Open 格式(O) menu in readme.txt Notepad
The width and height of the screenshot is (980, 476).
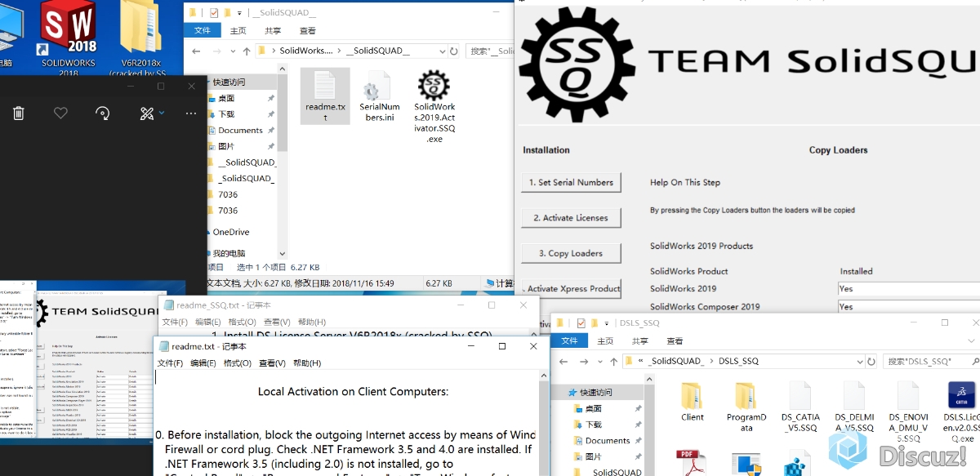[x=238, y=363]
